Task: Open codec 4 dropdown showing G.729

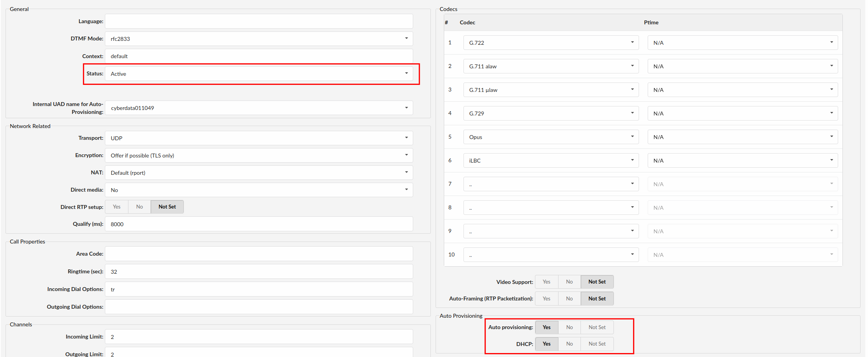Action: point(551,114)
